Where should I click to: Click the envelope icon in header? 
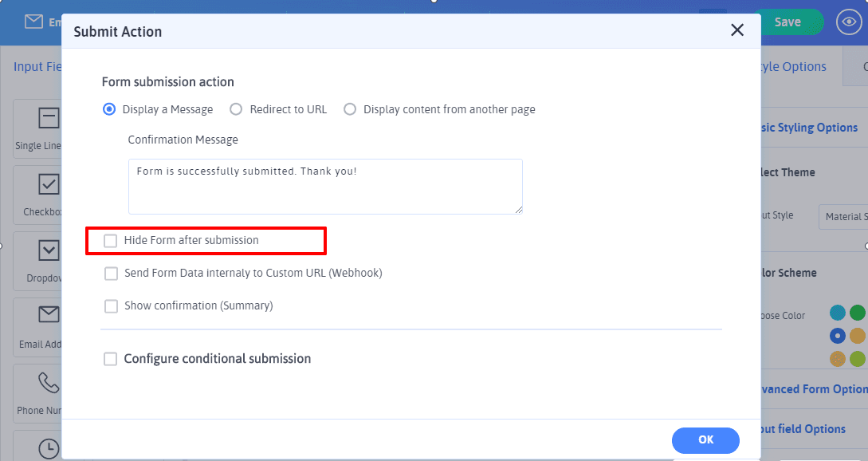tap(33, 22)
